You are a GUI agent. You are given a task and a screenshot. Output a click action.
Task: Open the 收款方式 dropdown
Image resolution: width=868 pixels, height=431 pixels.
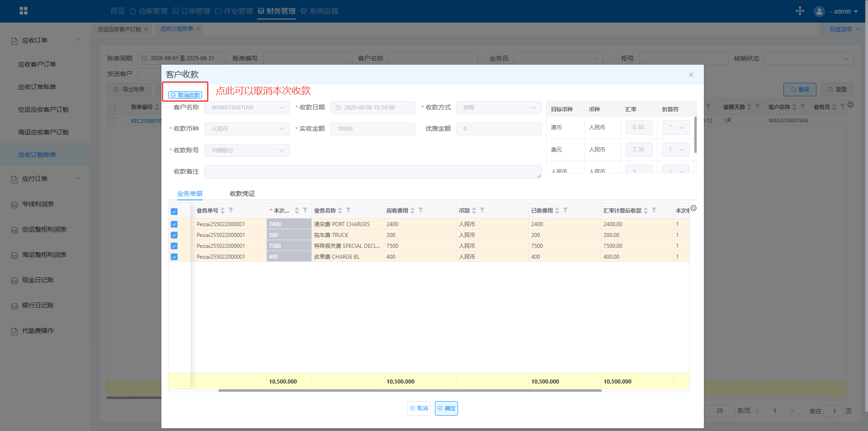tap(498, 108)
